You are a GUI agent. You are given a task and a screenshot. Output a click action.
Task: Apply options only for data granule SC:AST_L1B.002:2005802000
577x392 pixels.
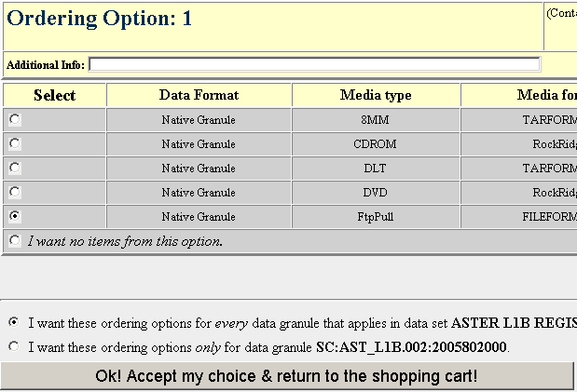click(x=14, y=346)
